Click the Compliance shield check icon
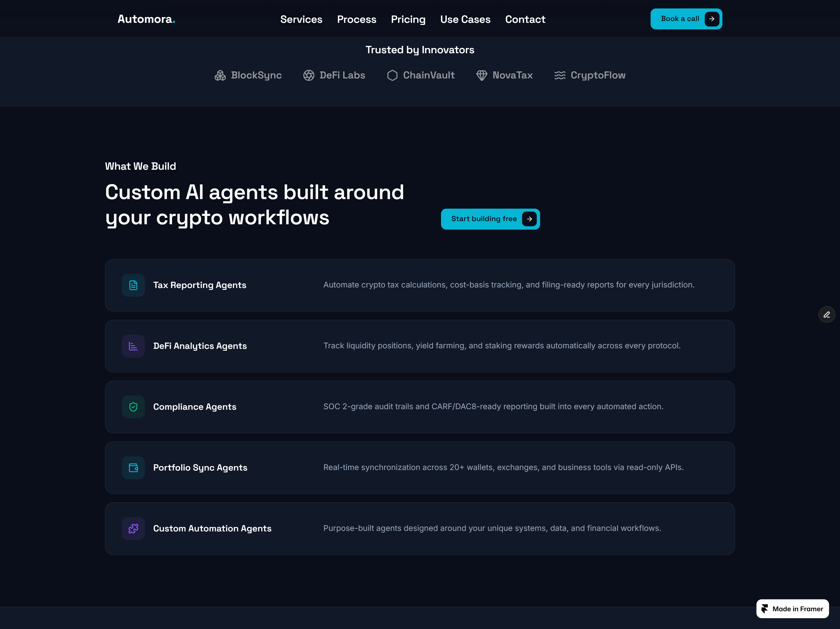The width and height of the screenshot is (840, 629). click(x=133, y=407)
